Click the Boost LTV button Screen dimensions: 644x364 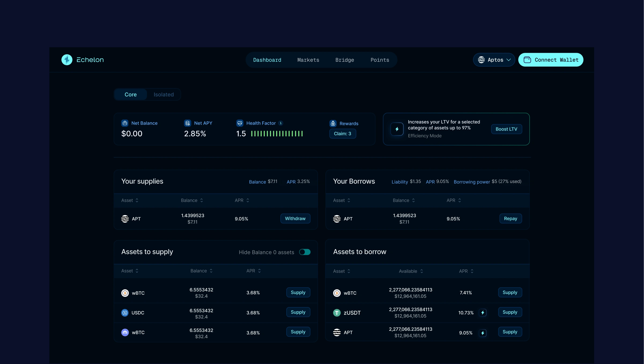(506, 129)
